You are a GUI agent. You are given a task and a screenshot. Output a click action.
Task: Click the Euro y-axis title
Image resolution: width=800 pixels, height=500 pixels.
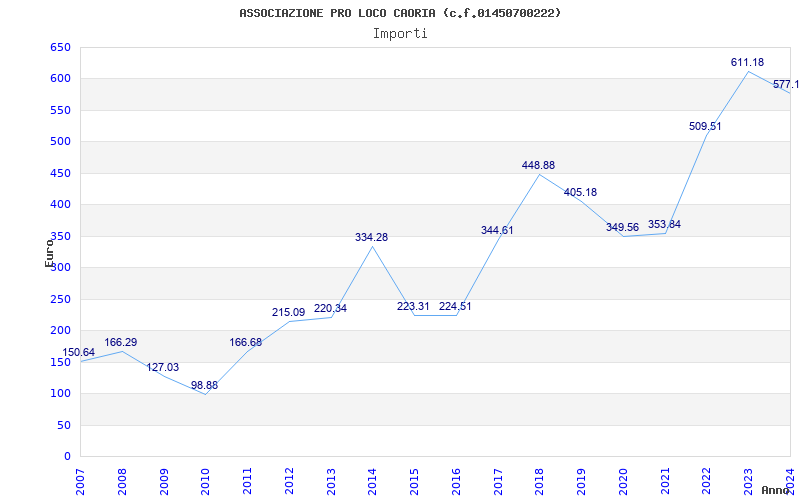[x=49, y=253]
